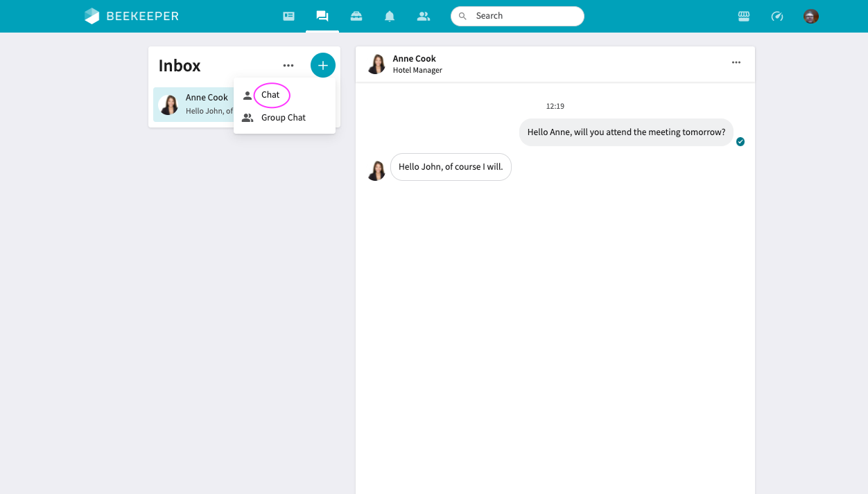Select Group Chat from the menu
The image size is (868, 494).
(x=284, y=118)
